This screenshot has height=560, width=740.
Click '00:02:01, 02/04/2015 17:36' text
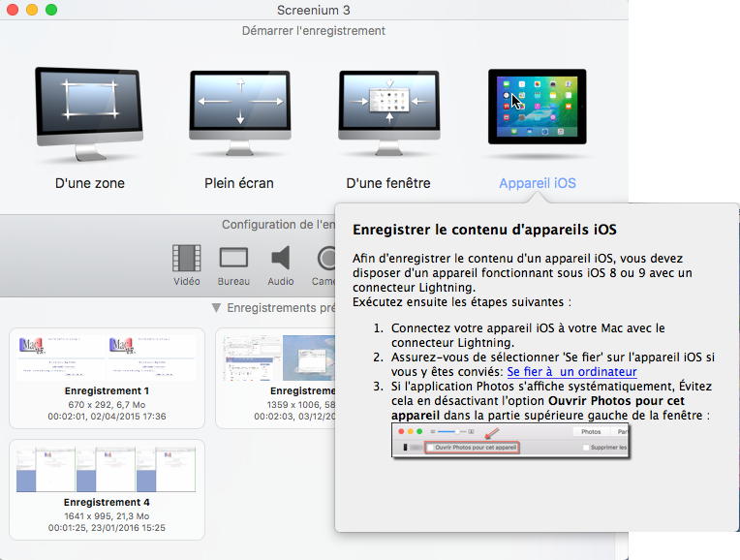[107, 417]
